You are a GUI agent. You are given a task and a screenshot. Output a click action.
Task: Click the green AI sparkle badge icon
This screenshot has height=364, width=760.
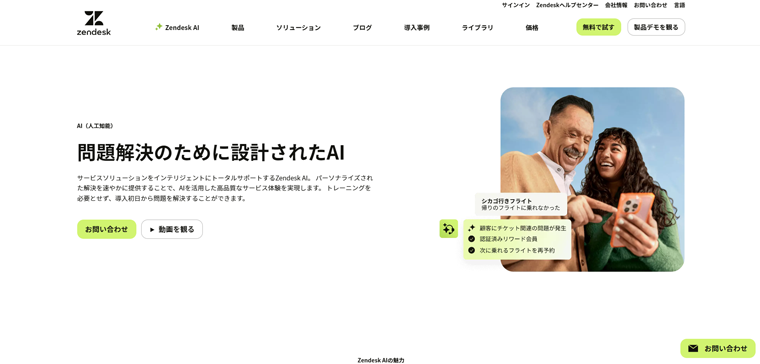tap(449, 229)
